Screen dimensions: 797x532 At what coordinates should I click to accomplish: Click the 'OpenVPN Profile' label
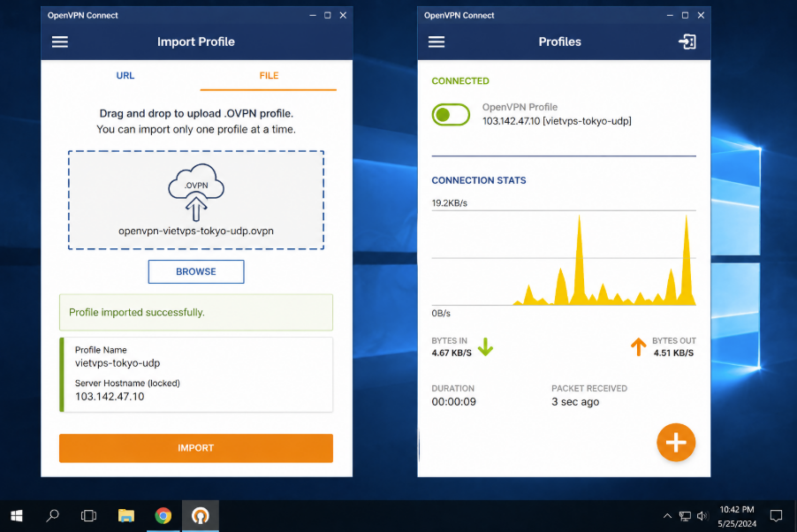pyautogui.click(x=520, y=107)
